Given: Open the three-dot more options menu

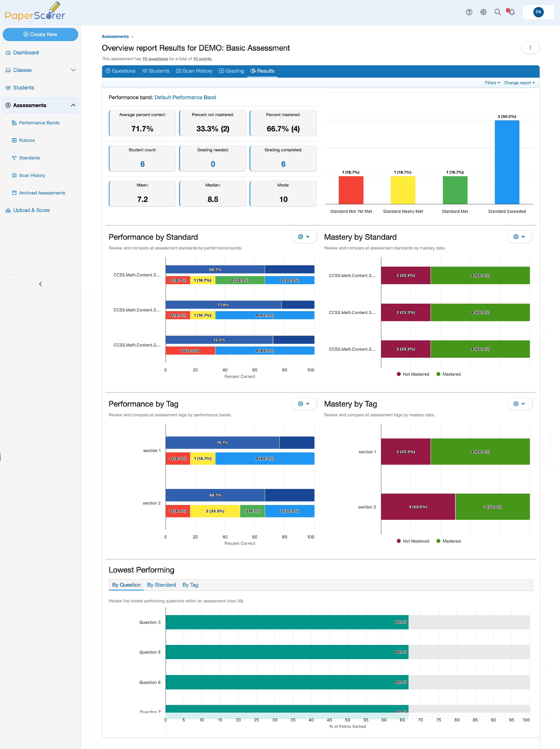Looking at the screenshot, I should point(530,48).
